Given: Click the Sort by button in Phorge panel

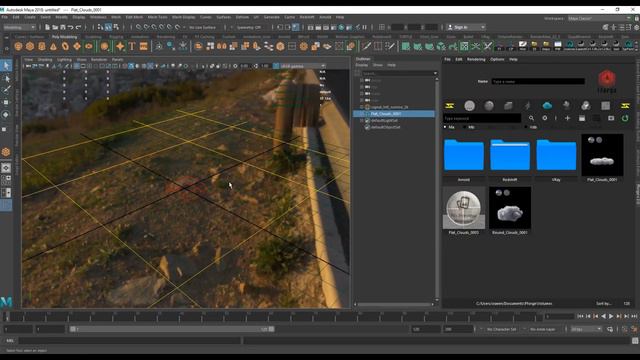Looking at the screenshot, I should click(x=604, y=304).
